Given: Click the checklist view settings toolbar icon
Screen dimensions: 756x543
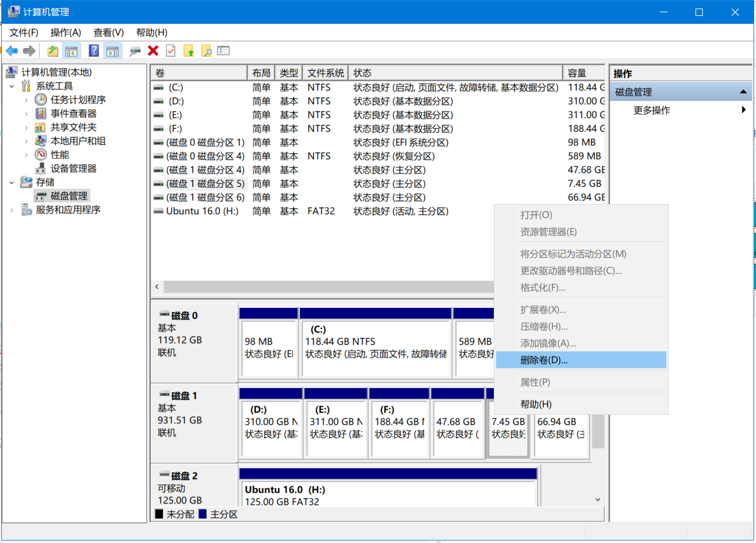Looking at the screenshot, I should click(x=224, y=51).
